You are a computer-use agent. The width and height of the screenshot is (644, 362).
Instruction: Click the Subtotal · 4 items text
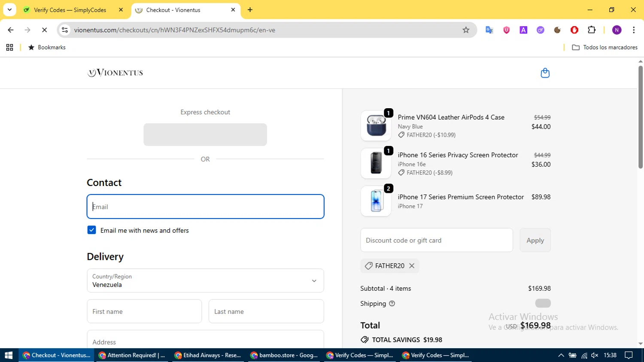point(386,289)
